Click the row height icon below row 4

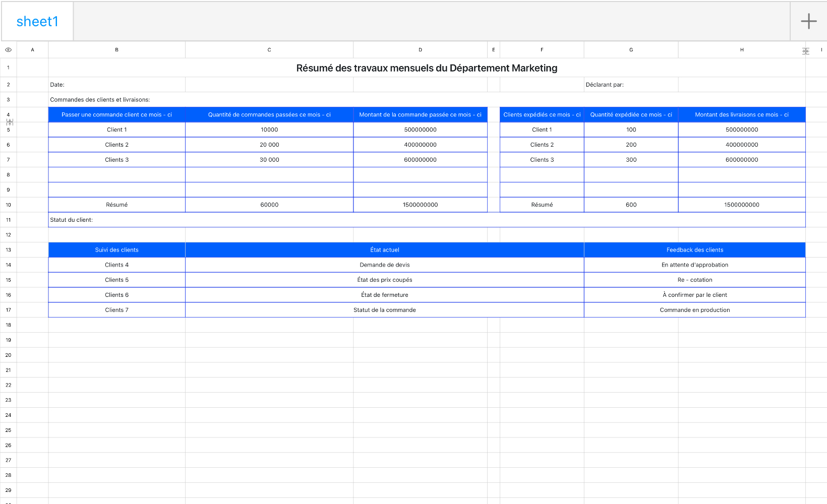point(10,122)
